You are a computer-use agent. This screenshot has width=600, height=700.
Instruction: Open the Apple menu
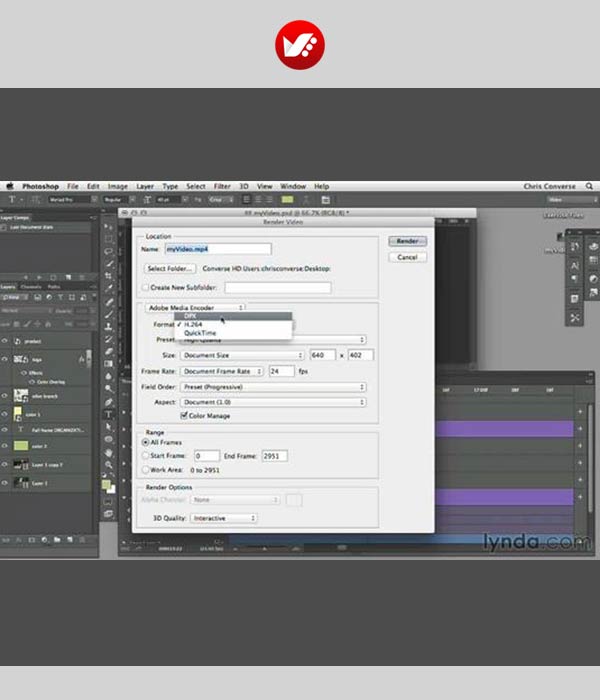(x=10, y=186)
